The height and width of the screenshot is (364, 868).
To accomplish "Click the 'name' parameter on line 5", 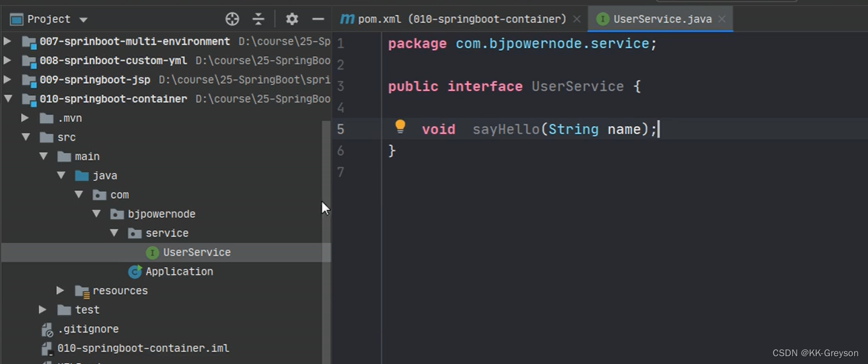I will coord(624,130).
